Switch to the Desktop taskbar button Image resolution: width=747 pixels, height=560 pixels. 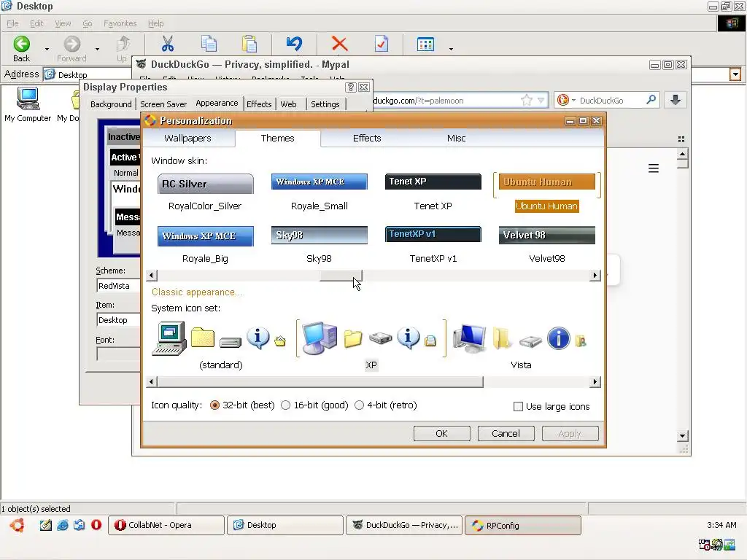(285, 525)
